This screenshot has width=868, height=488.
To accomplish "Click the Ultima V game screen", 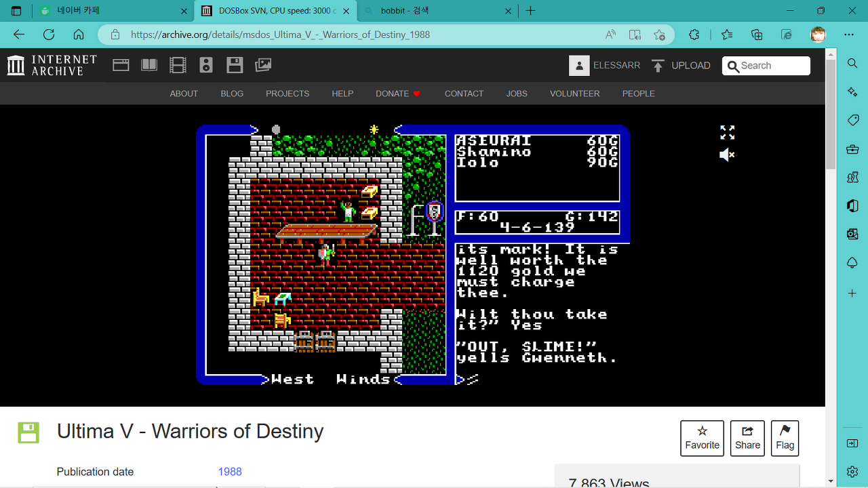I will pyautogui.click(x=413, y=255).
